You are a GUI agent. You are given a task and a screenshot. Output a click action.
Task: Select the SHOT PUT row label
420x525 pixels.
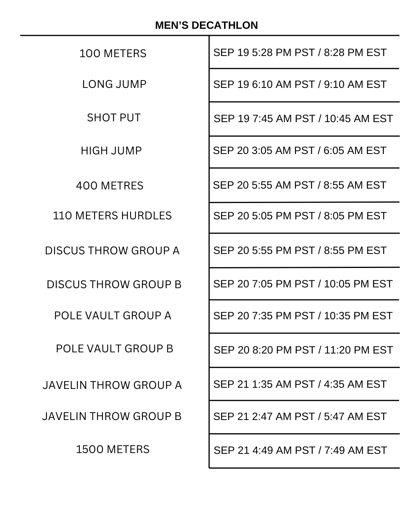(114, 118)
